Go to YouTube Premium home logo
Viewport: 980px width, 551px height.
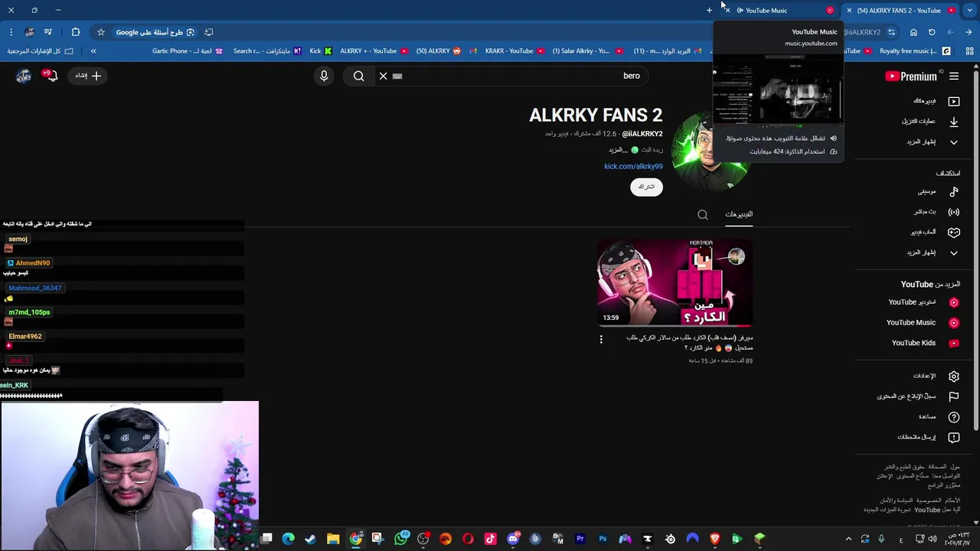click(x=911, y=76)
